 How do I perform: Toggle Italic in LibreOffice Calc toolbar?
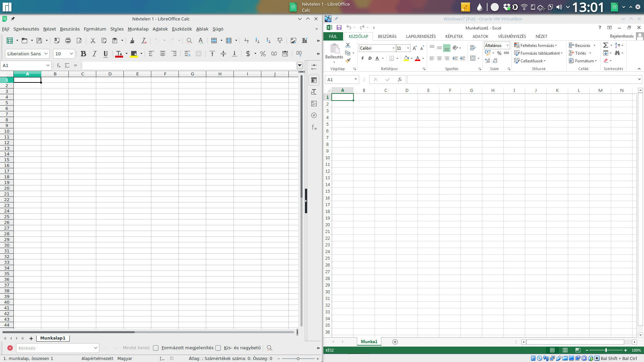[95, 54]
